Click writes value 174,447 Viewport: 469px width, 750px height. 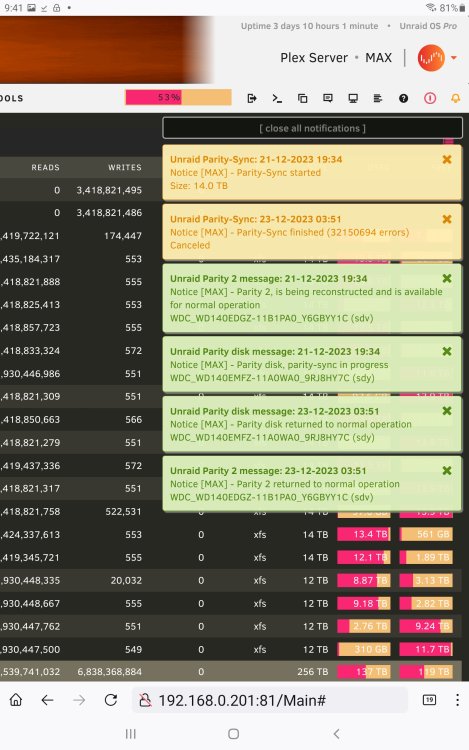(123, 235)
